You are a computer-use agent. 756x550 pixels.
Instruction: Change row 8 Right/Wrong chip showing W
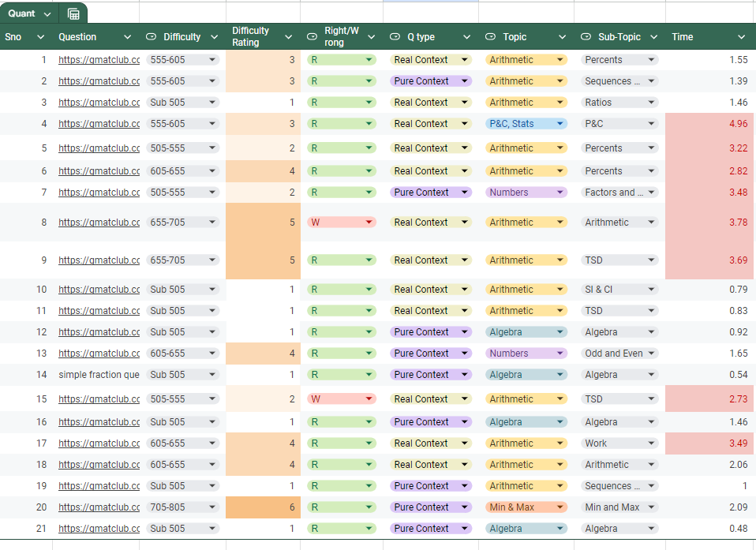coord(341,223)
